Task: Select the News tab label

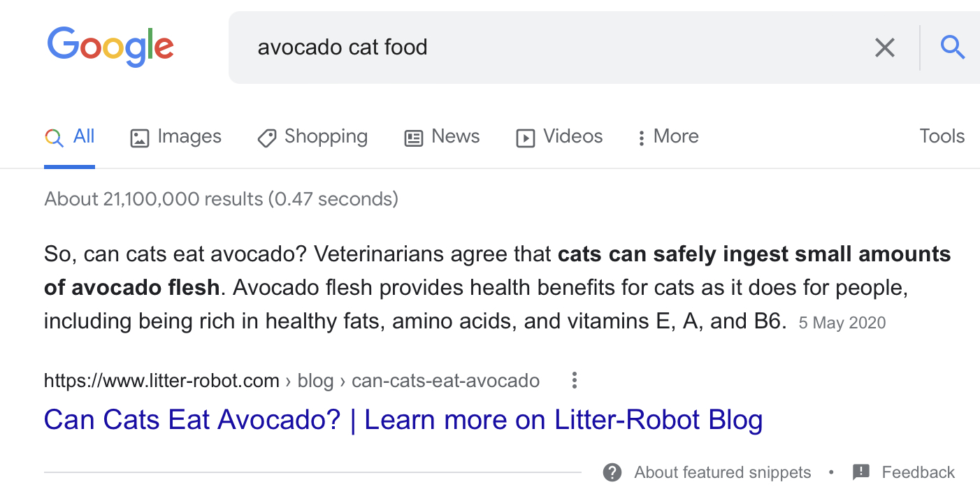Action: point(455,136)
